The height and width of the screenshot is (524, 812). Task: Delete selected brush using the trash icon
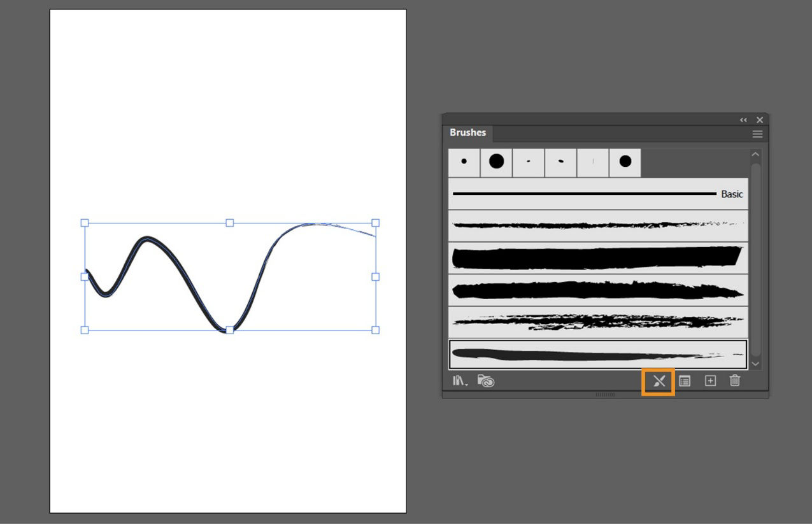(x=734, y=381)
